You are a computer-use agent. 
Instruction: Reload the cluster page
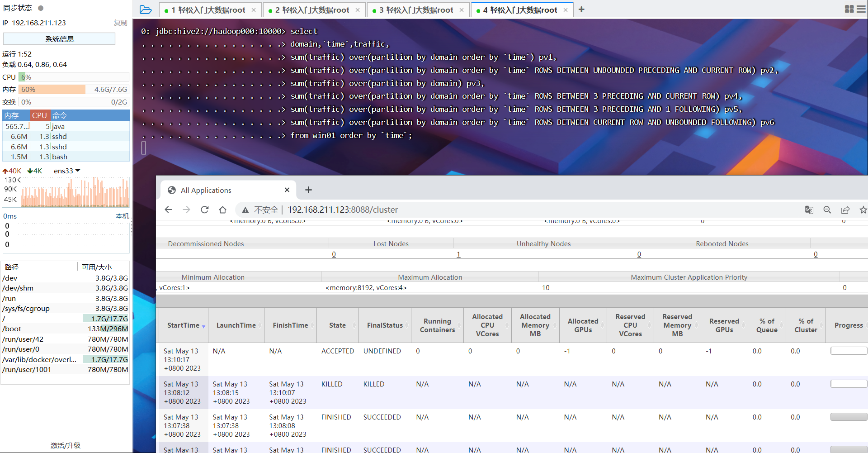[204, 210]
